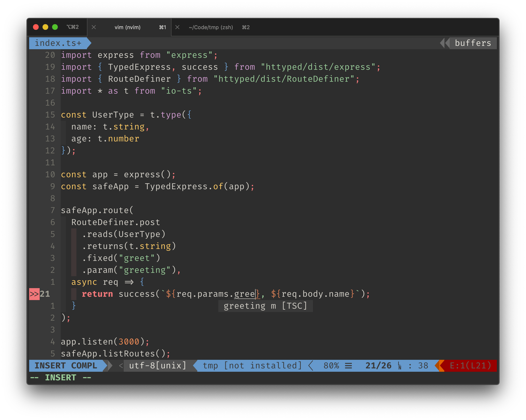The height and width of the screenshot is (420, 526).
Task: Click "httyped/dist/RouteDefiner" import path
Action: (284, 79)
